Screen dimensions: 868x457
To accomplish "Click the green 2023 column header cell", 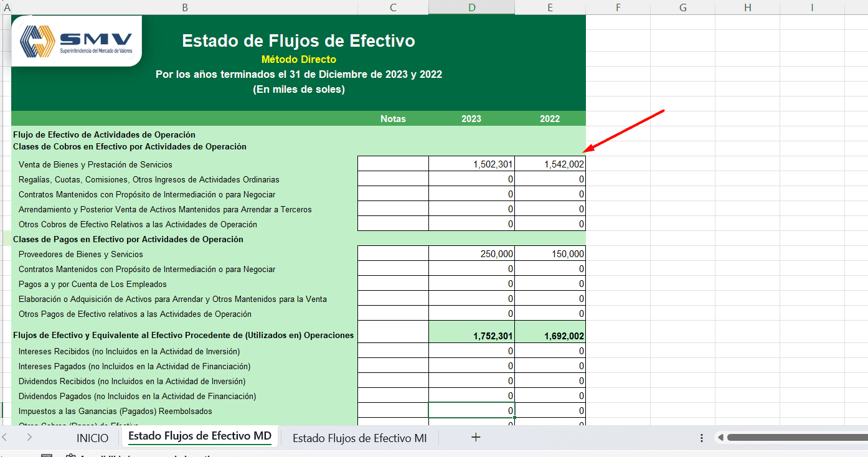I will 471,118.
